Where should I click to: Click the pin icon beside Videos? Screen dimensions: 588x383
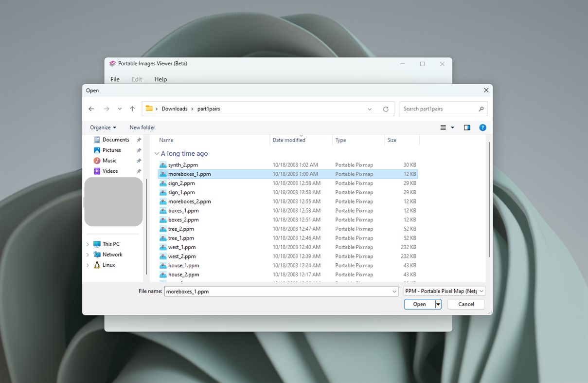click(139, 171)
